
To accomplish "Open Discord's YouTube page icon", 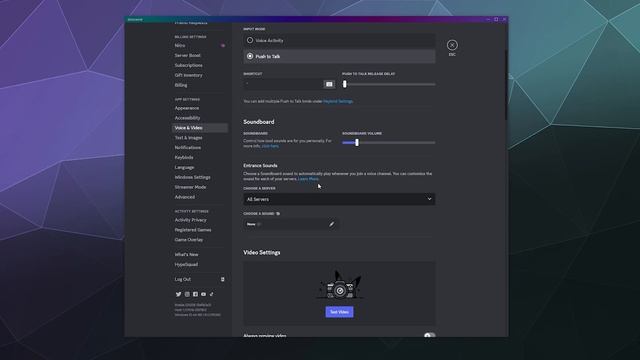I will [x=203, y=294].
